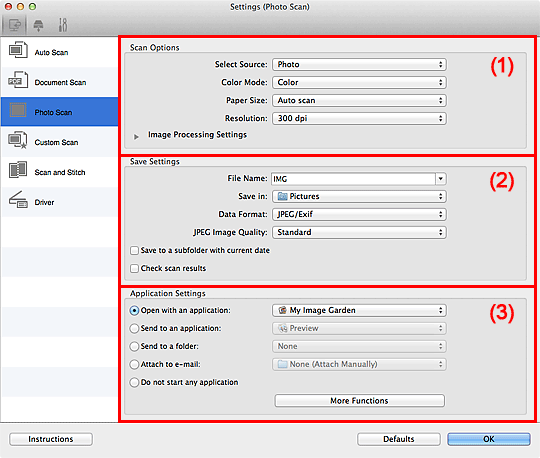This screenshot has width=540, height=458.
Task: Click the Defaults button
Action: tap(399, 439)
